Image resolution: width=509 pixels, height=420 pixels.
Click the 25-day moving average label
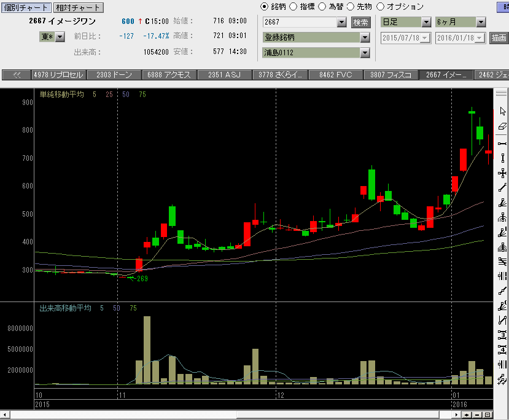109,95
